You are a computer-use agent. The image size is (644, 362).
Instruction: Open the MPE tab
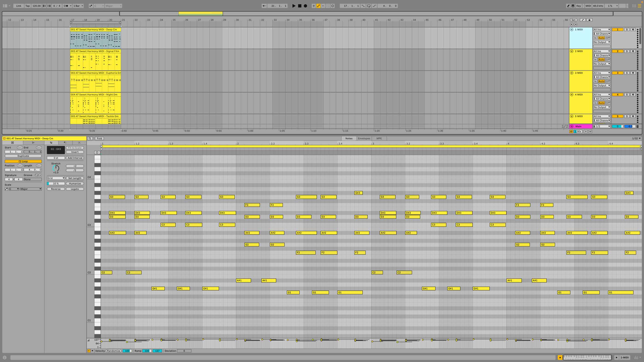click(x=379, y=138)
